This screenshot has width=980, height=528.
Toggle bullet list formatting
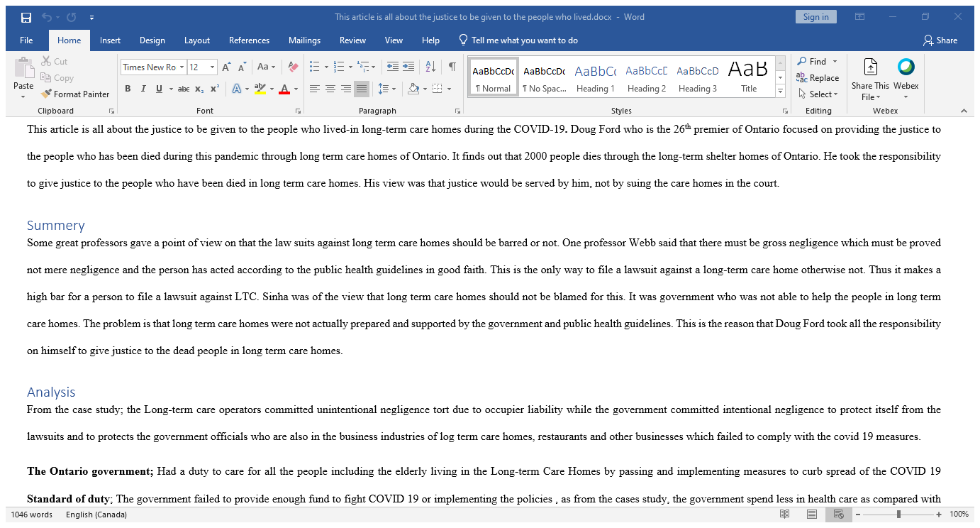tap(314, 65)
